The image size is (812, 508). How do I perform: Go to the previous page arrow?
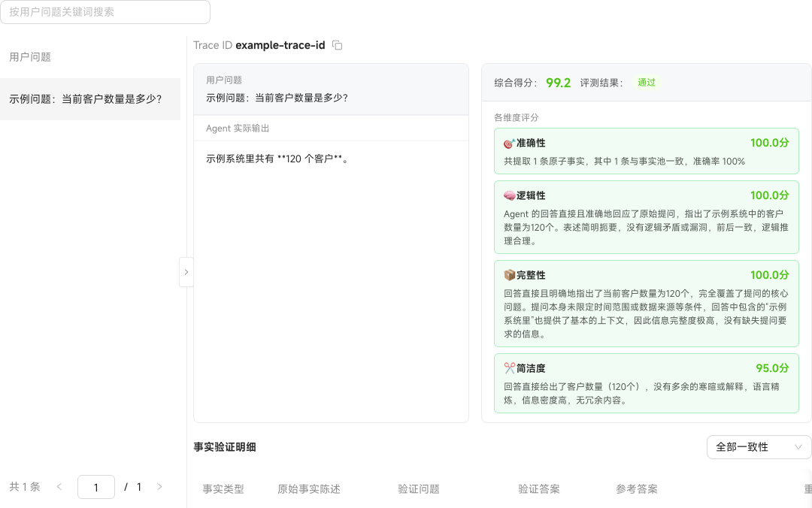click(x=59, y=487)
